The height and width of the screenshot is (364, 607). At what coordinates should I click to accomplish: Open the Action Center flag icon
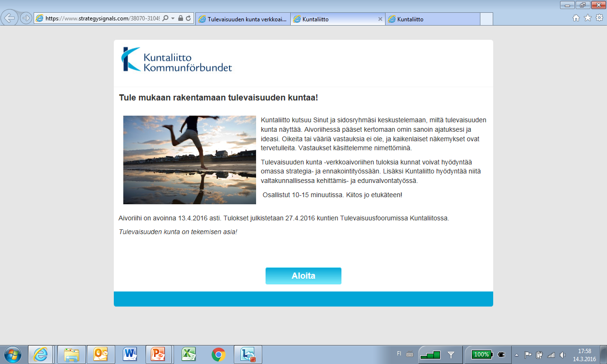528,355
